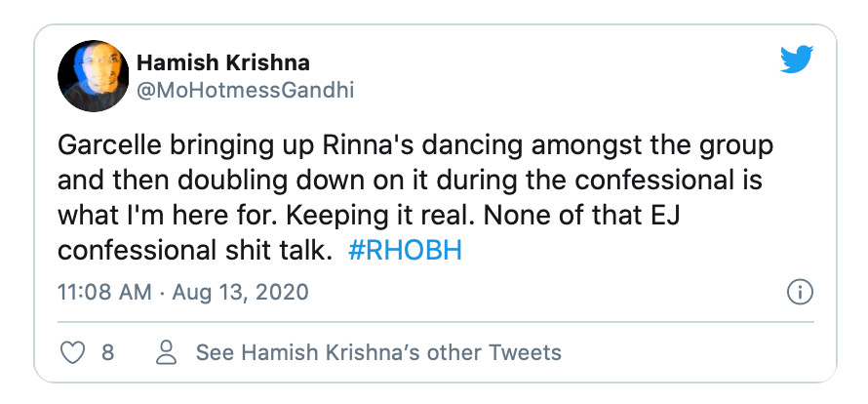Viewport: 868px width, 404px height.
Task: See Hamish Krishna's other Tweets
Action: (378, 352)
